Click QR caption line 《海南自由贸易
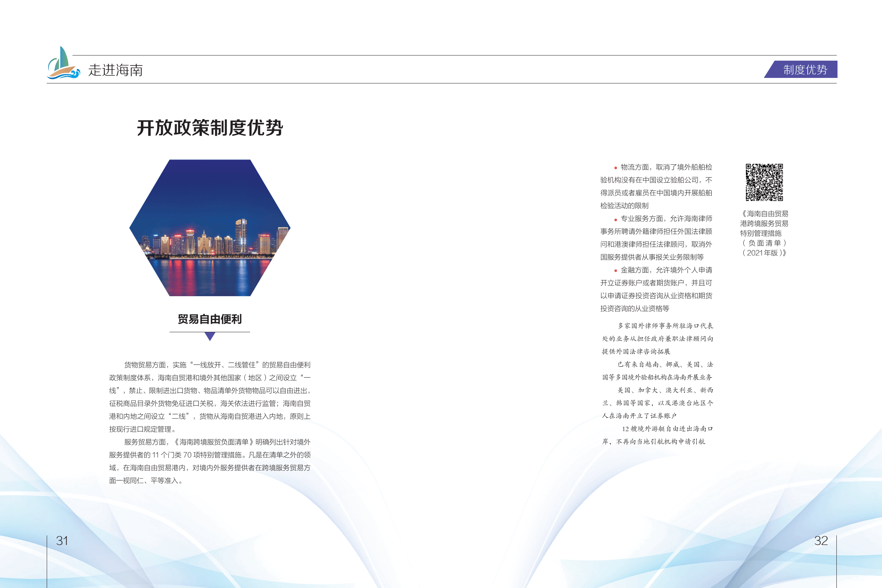Image resolution: width=882 pixels, height=588 pixels. (764, 214)
